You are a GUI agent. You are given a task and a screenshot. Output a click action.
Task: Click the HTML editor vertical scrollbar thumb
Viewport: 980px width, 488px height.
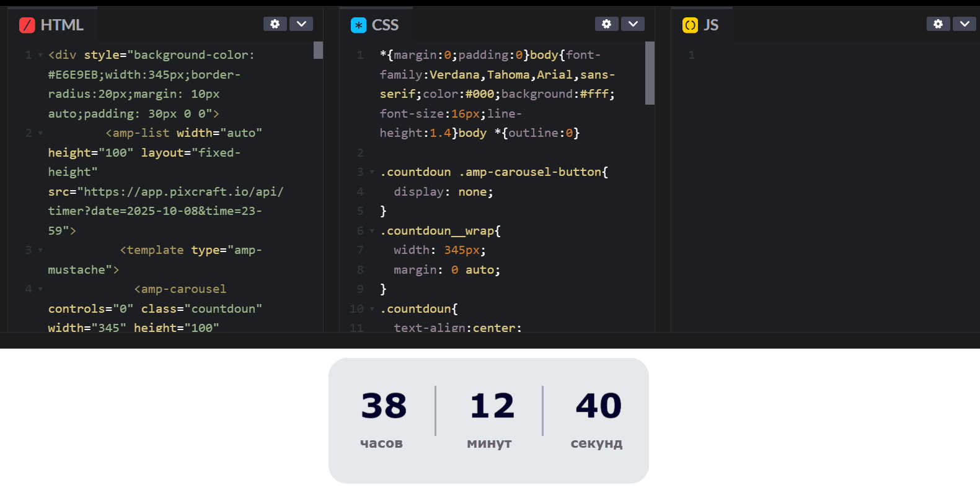(x=318, y=50)
